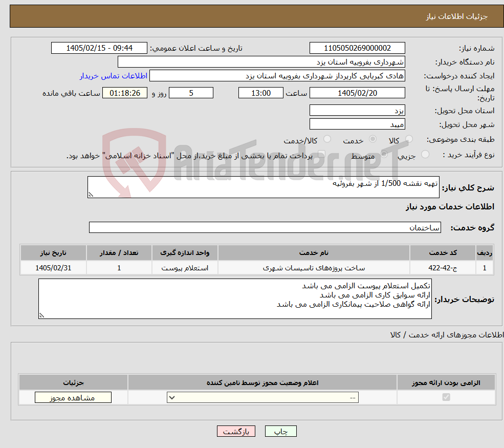The width and height of the screenshot is (504, 448).
Task: Click the response deadline date 1405/02/20
Action: 357,93
